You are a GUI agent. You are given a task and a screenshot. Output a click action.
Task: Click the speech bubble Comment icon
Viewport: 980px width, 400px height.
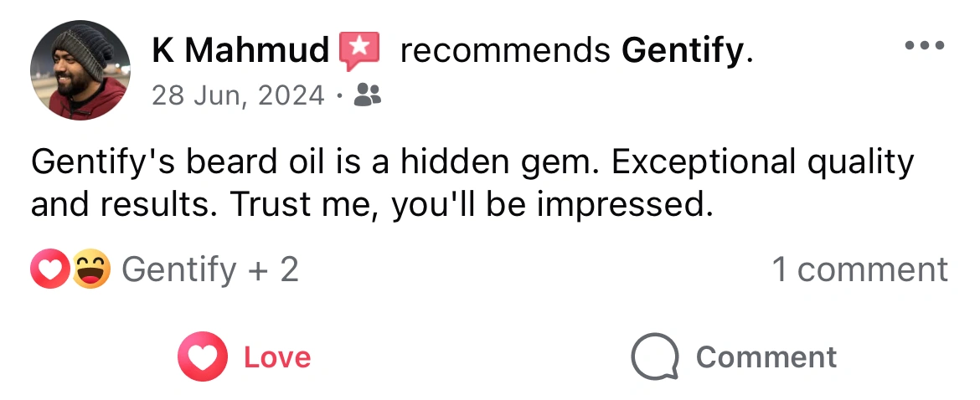click(654, 357)
